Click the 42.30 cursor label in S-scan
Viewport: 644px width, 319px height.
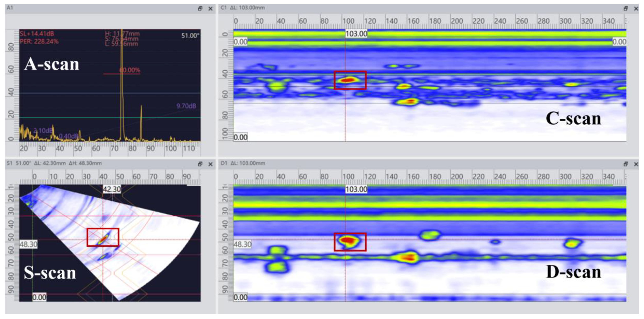(x=112, y=189)
